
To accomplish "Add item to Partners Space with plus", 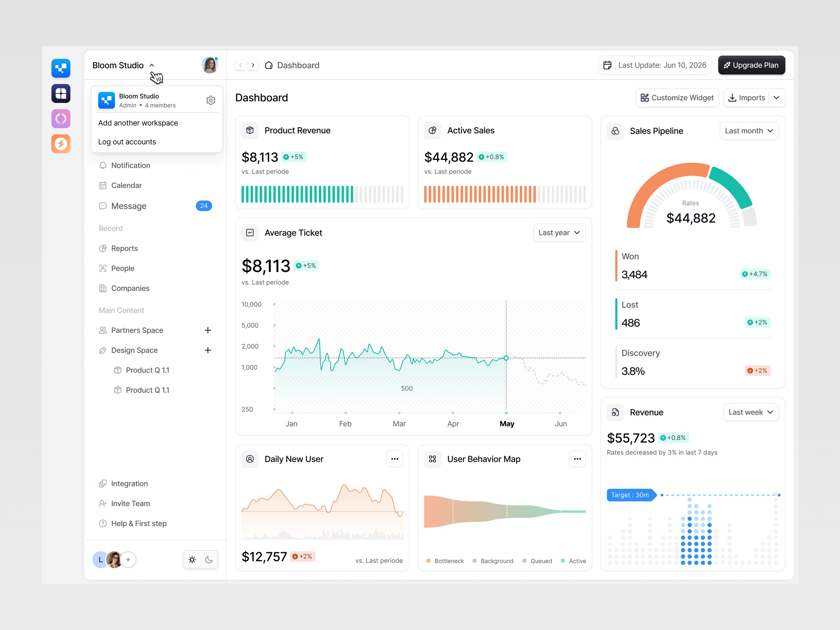I will pos(208,330).
